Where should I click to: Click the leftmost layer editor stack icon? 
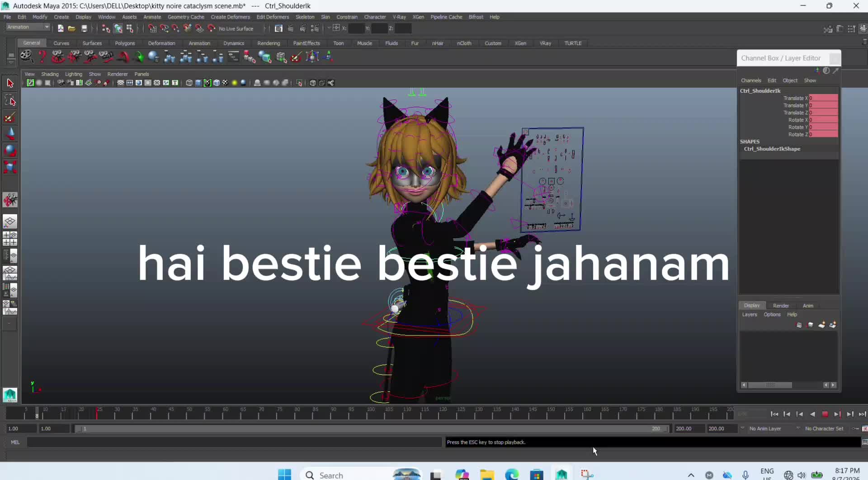point(799,325)
